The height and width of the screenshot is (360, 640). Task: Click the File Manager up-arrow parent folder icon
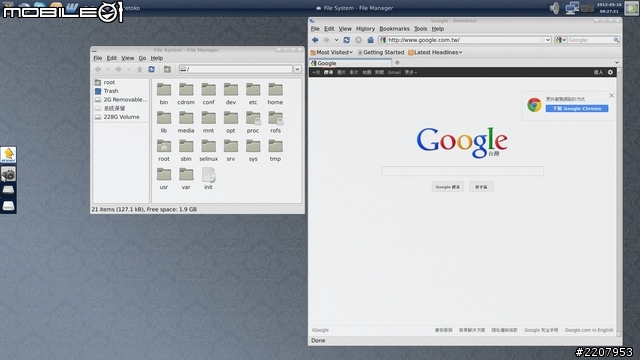[x=140, y=69]
